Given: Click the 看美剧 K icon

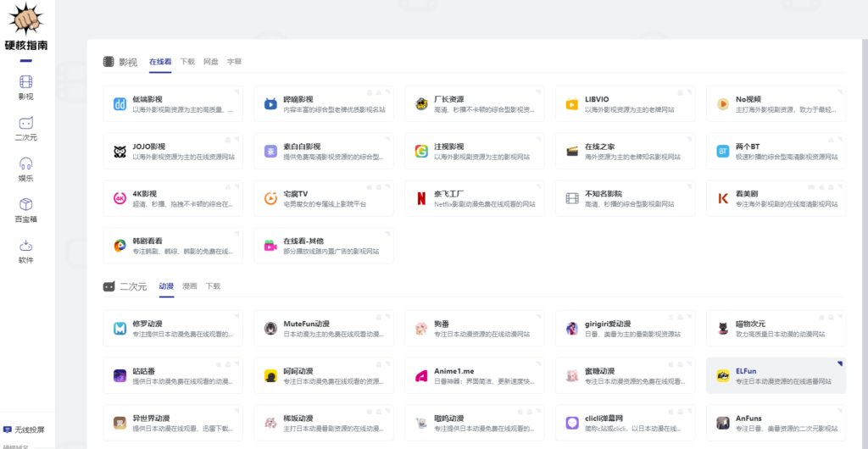Looking at the screenshot, I should point(723,198).
